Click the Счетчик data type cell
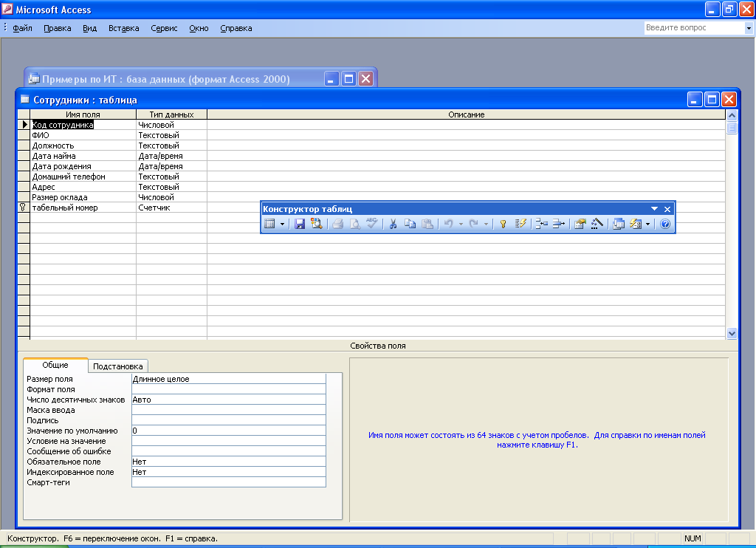 [171, 208]
